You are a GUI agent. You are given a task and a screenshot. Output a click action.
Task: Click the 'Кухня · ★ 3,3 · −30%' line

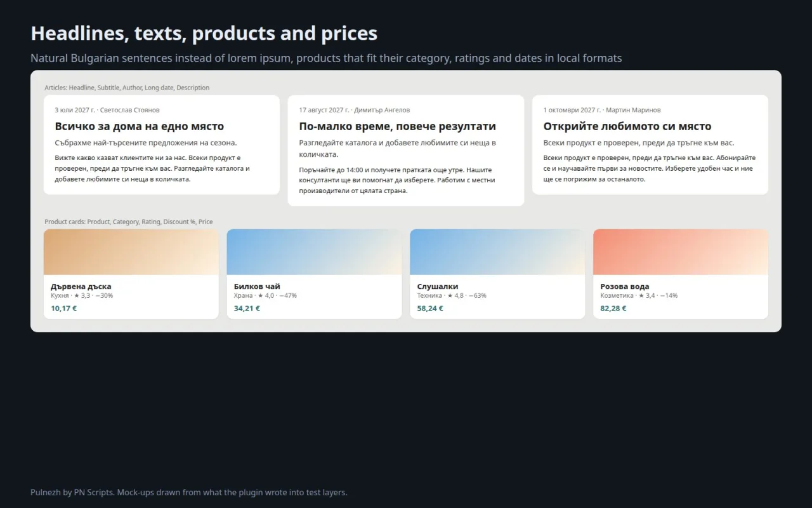[x=82, y=295]
